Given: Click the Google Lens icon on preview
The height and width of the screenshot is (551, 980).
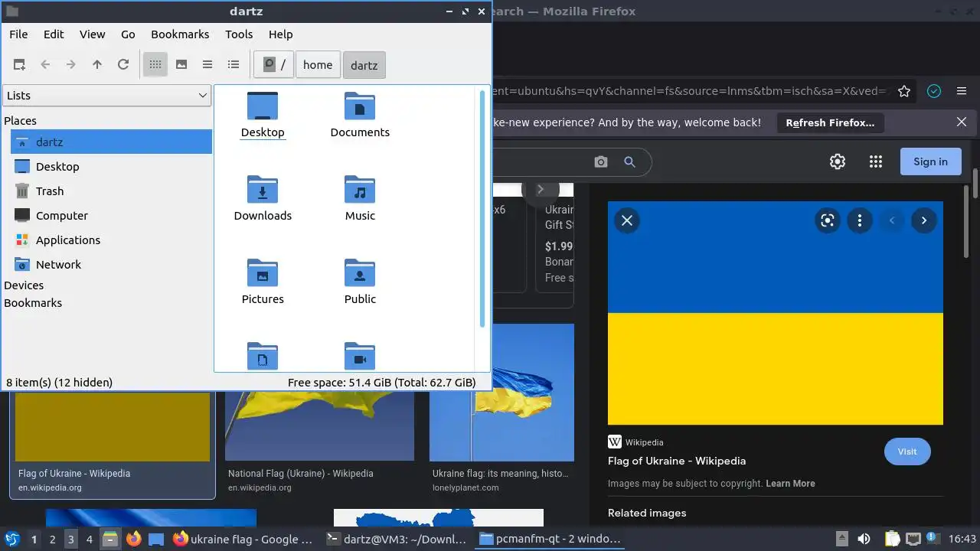Looking at the screenshot, I should (x=827, y=220).
